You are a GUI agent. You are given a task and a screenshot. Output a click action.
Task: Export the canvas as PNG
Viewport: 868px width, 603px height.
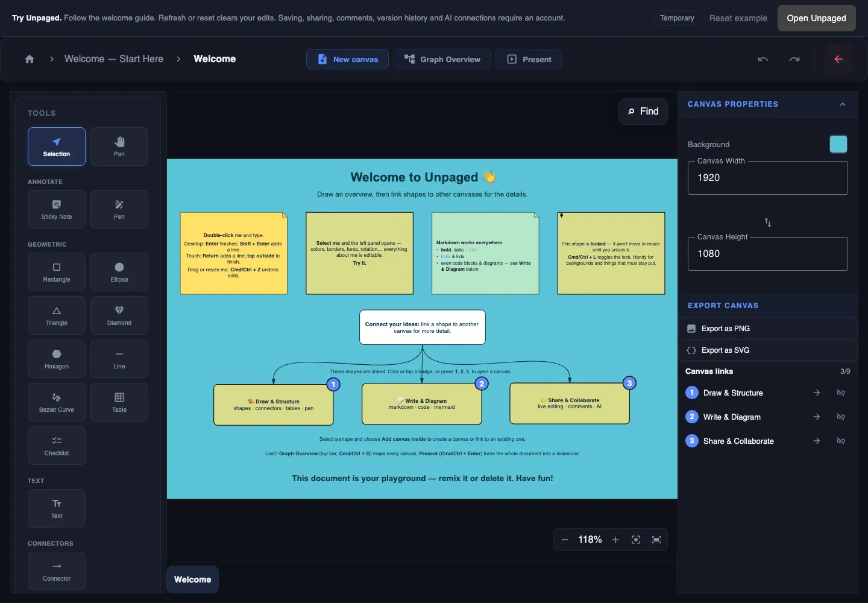coord(768,329)
